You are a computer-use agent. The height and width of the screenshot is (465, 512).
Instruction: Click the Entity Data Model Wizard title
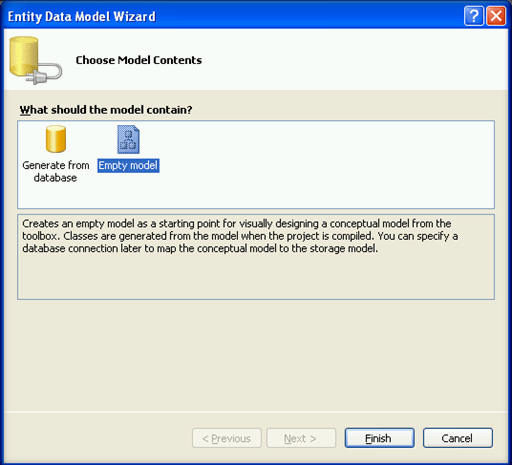[82, 16]
